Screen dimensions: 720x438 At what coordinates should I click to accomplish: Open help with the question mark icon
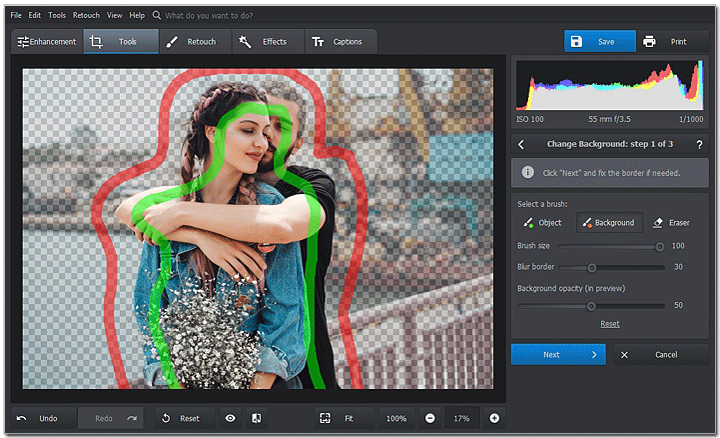[x=699, y=145]
